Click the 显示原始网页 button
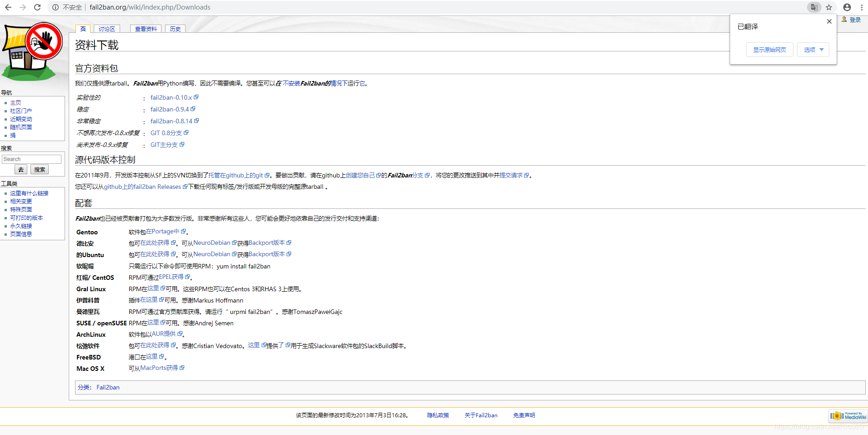Image resolution: width=868 pixels, height=435 pixels. click(769, 50)
